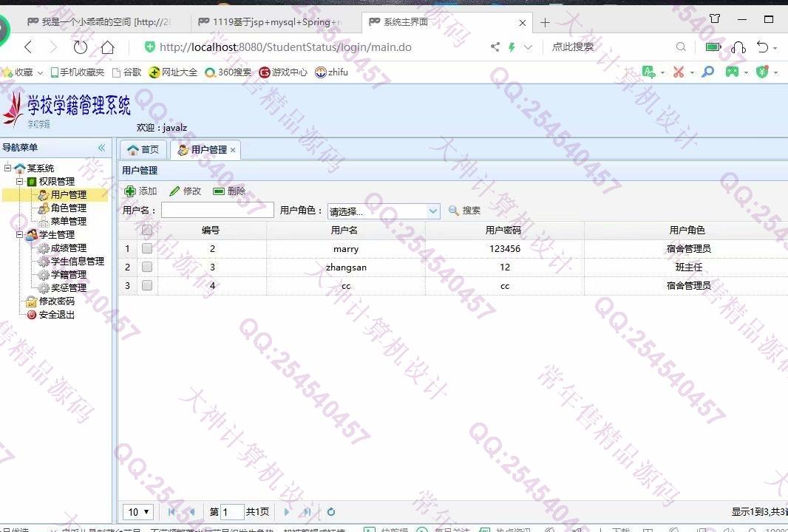The height and width of the screenshot is (532, 788).
Task: Go to previous page in pagination
Action: point(191,512)
